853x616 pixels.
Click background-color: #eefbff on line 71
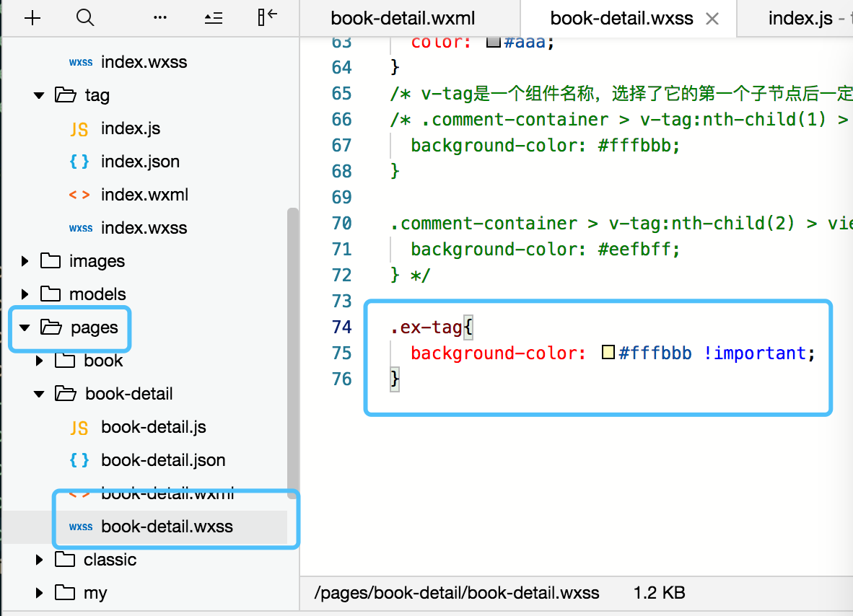[545, 249]
